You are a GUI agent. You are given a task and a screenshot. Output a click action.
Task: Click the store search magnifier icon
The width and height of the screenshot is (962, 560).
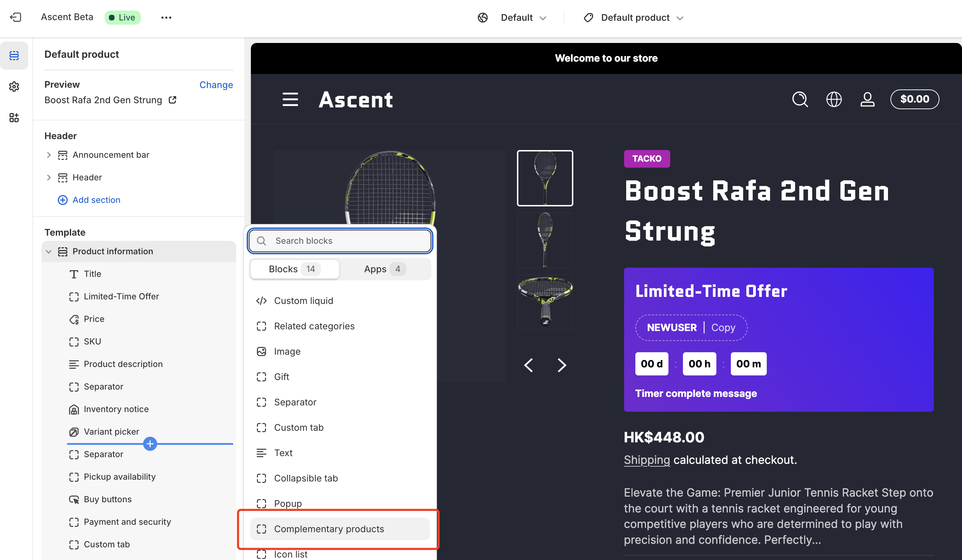click(800, 100)
